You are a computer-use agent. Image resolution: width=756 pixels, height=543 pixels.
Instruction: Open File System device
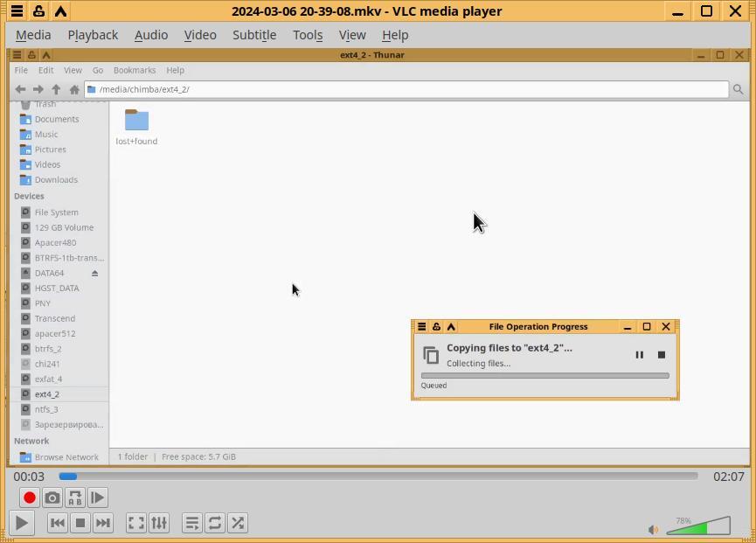tap(59, 212)
